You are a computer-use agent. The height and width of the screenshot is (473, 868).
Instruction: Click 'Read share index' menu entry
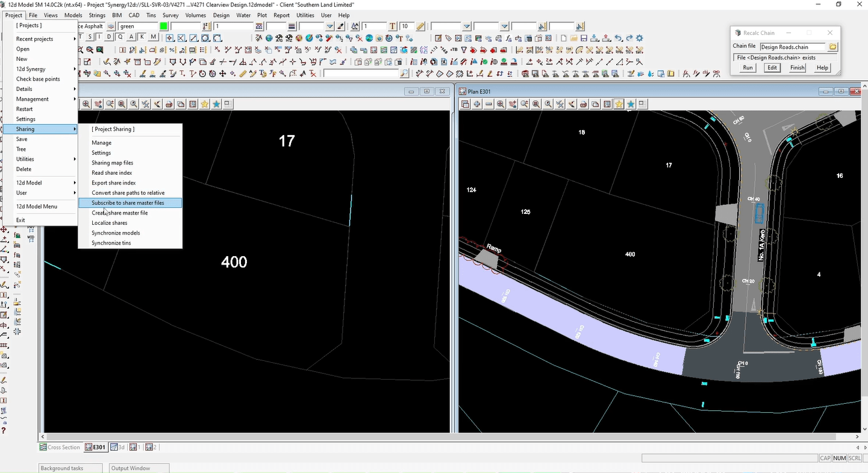click(x=130, y=173)
